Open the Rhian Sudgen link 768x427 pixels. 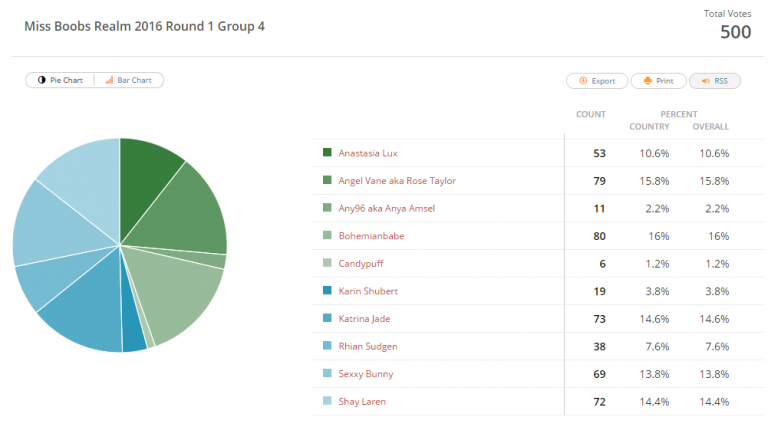[x=368, y=347]
